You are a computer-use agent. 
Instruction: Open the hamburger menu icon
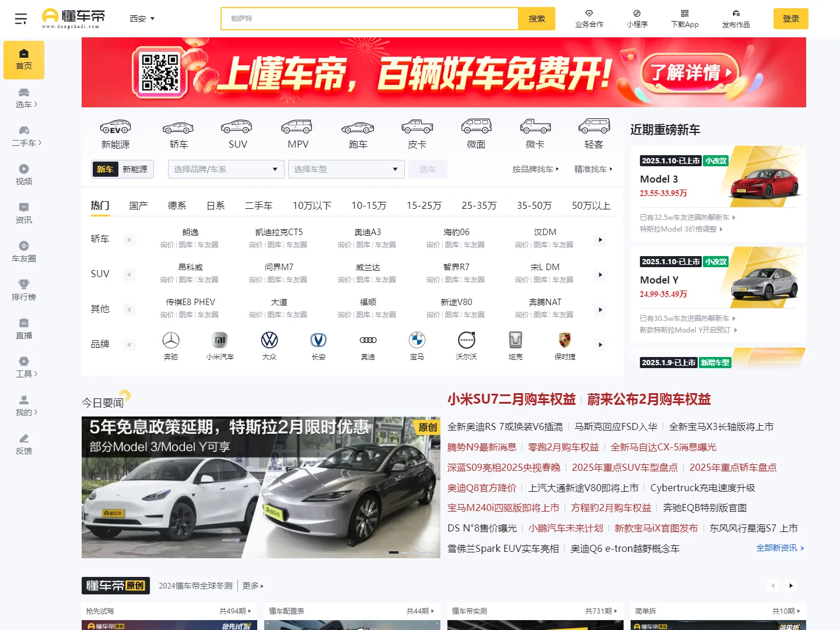click(21, 19)
